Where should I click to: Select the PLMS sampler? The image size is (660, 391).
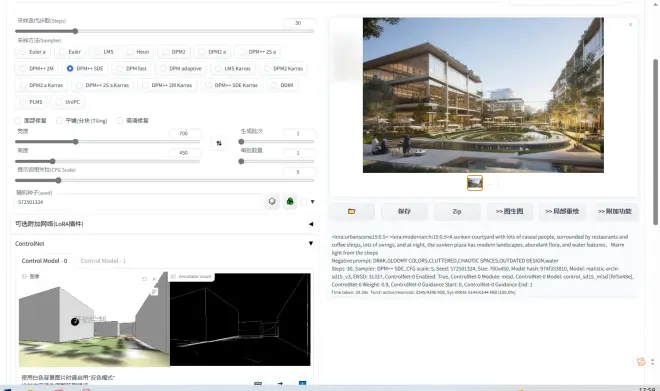pyautogui.click(x=31, y=102)
